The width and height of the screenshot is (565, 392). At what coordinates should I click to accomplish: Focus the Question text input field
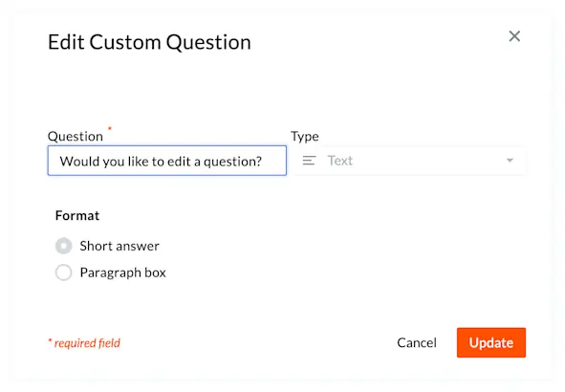click(167, 161)
